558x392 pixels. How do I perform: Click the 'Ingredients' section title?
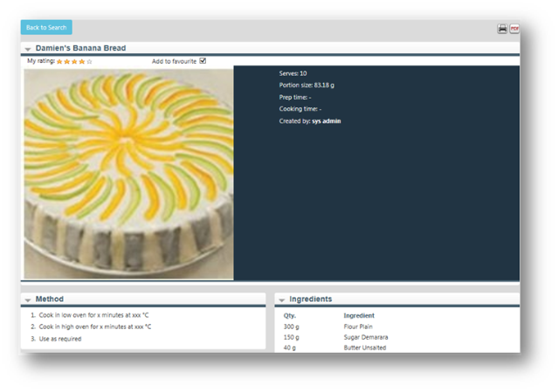coord(310,299)
